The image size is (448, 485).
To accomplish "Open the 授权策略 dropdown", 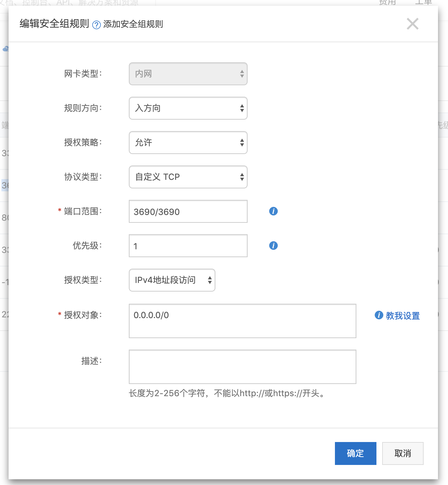I will click(188, 143).
